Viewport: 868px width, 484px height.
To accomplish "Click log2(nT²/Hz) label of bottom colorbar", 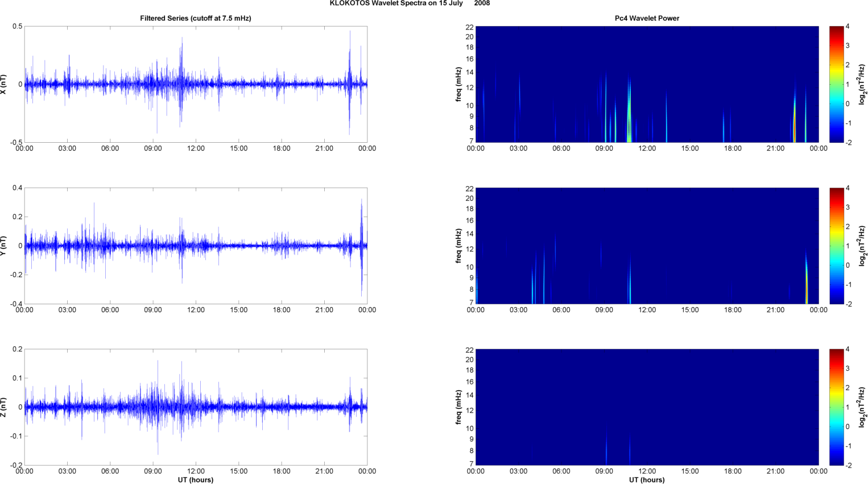I will 862,407.
